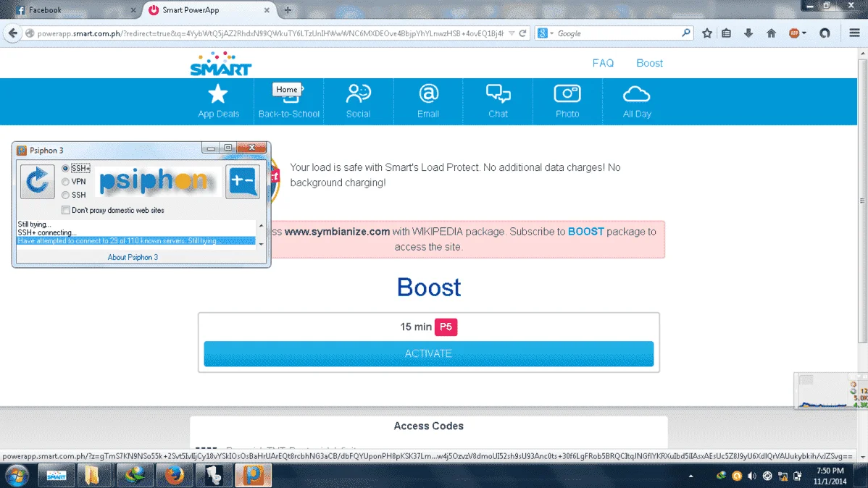Open the FAQ link

click(x=603, y=63)
